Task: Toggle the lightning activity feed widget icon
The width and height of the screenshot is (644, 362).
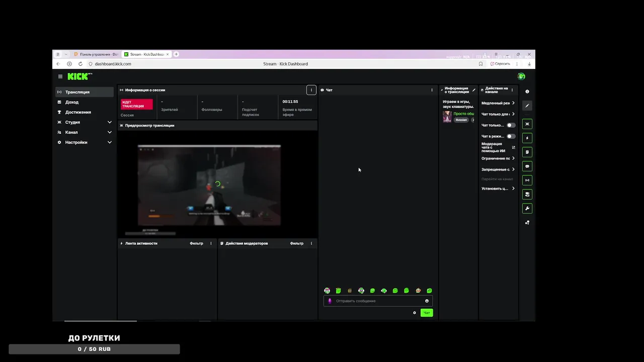Action: click(527, 138)
